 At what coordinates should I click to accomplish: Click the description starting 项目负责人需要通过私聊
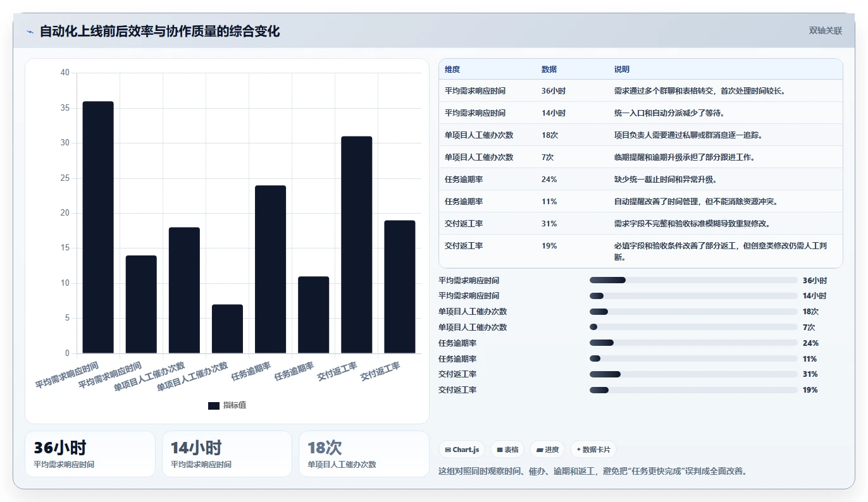click(688, 135)
